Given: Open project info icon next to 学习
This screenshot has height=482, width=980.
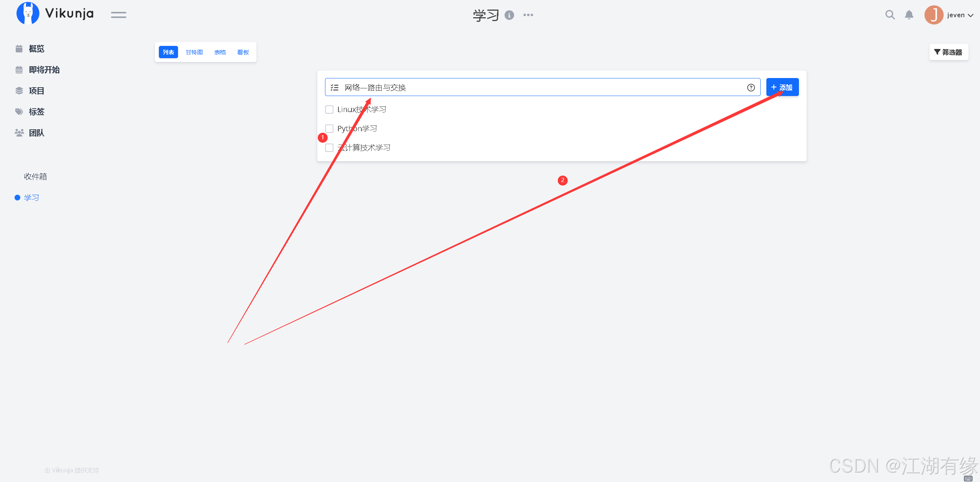Looking at the screenshot, I should [x=509, y=15].
